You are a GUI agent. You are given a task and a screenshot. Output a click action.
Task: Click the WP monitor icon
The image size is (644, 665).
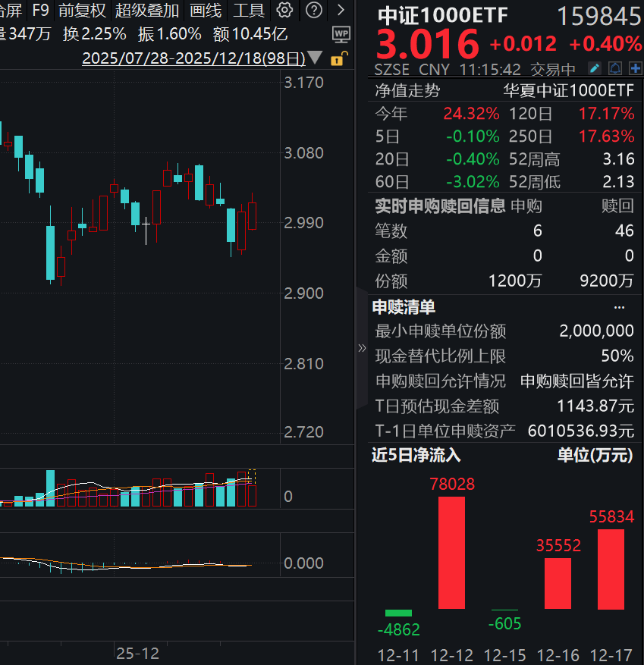click(341, 34)
